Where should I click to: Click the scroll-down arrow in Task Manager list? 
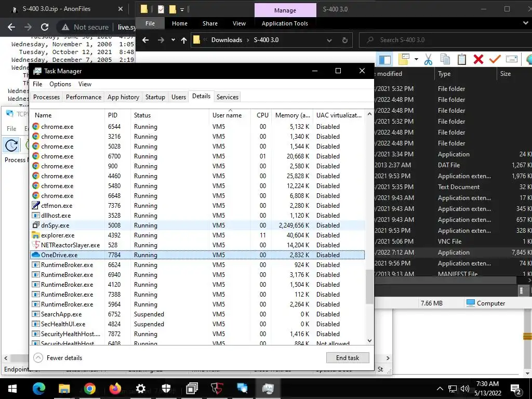369,341
